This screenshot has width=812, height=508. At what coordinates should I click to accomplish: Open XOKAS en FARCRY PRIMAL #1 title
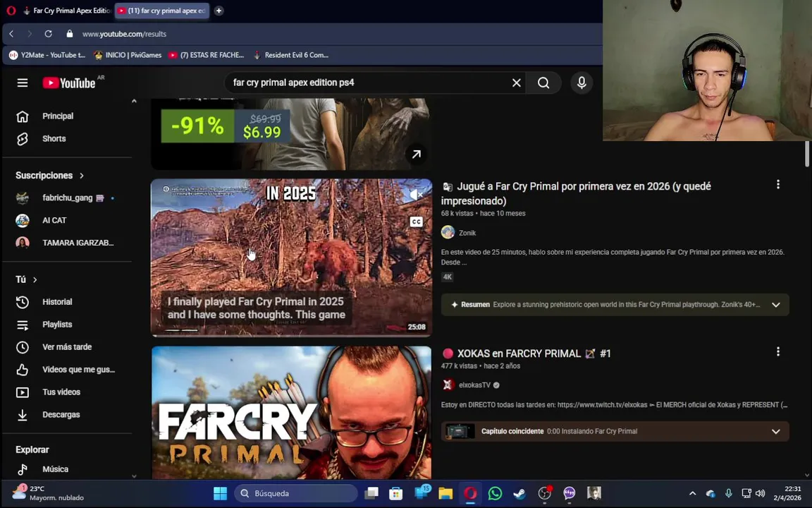(527, 353)
